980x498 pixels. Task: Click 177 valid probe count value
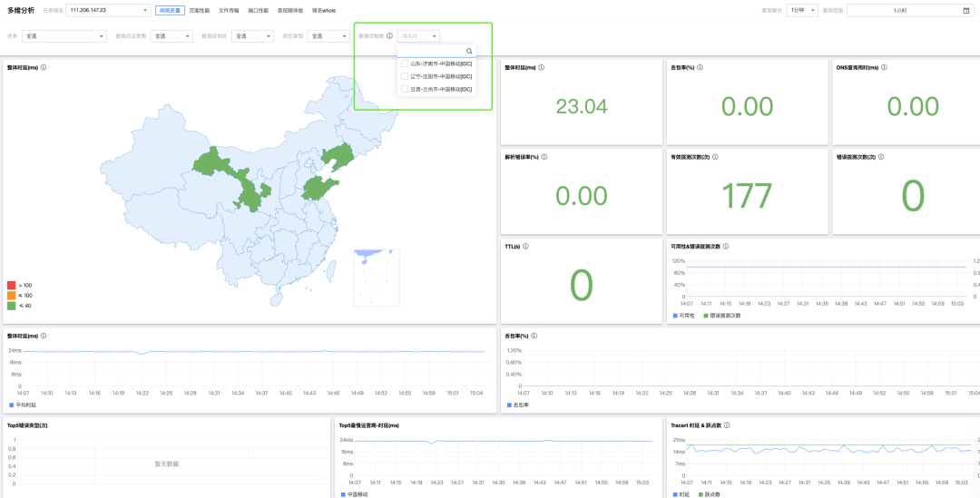[x=747, y=196]
